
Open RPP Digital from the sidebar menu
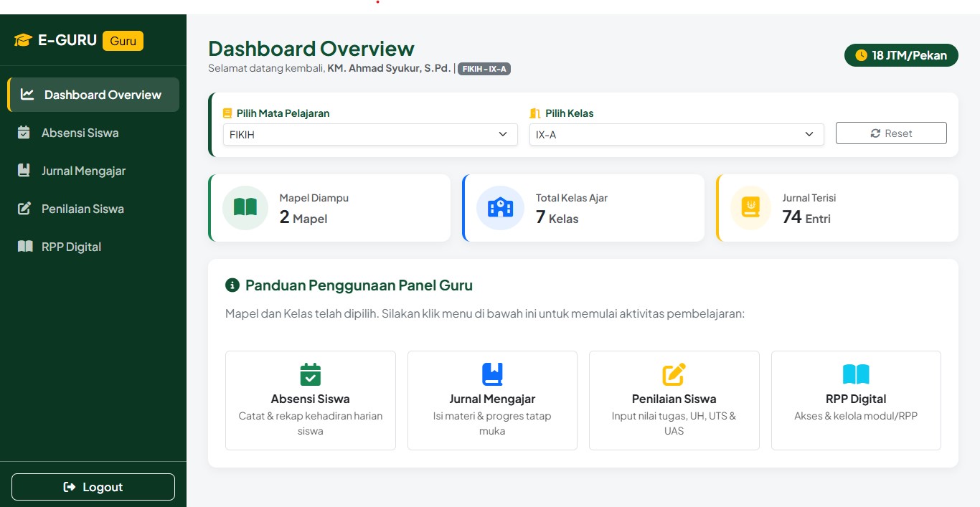(93, 247)
